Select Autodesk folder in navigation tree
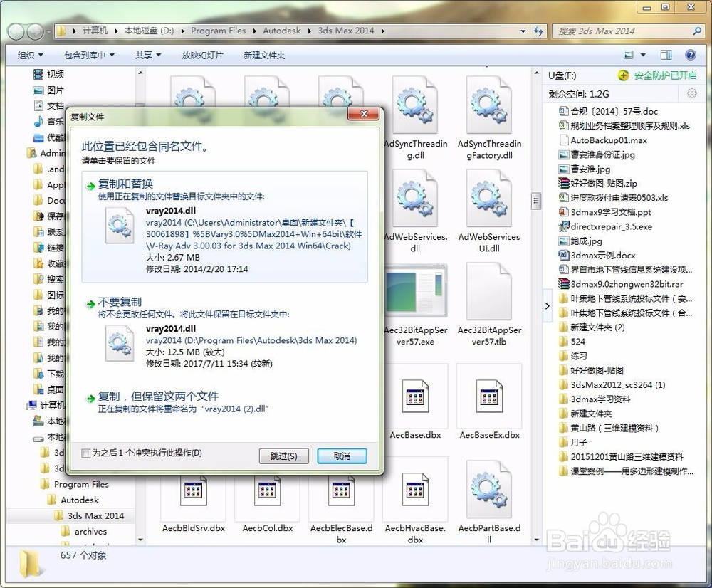Image resolution: width=712 pixels, height=588 pixels. [79, 500]
